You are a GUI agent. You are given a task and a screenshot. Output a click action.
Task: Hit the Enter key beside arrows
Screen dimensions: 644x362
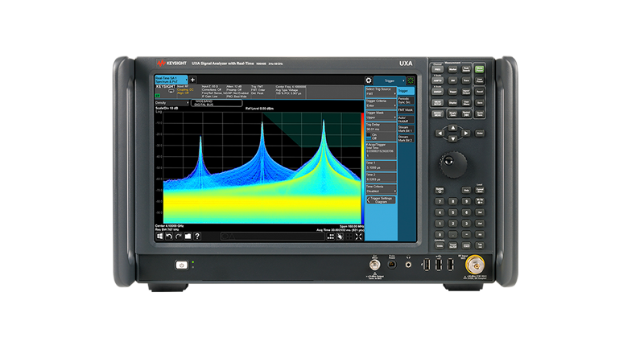[479, 134]
